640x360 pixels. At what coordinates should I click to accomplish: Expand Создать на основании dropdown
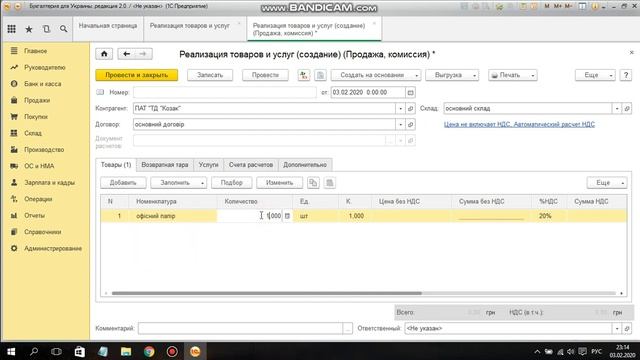click(x=376, y=75)
